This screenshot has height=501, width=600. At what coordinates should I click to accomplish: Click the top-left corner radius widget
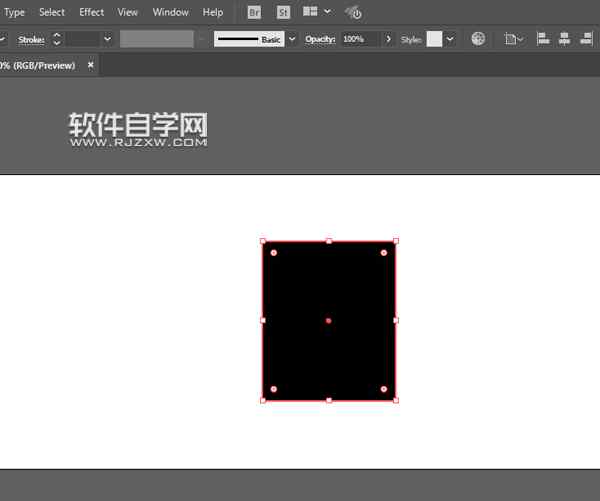pos(274,253)
